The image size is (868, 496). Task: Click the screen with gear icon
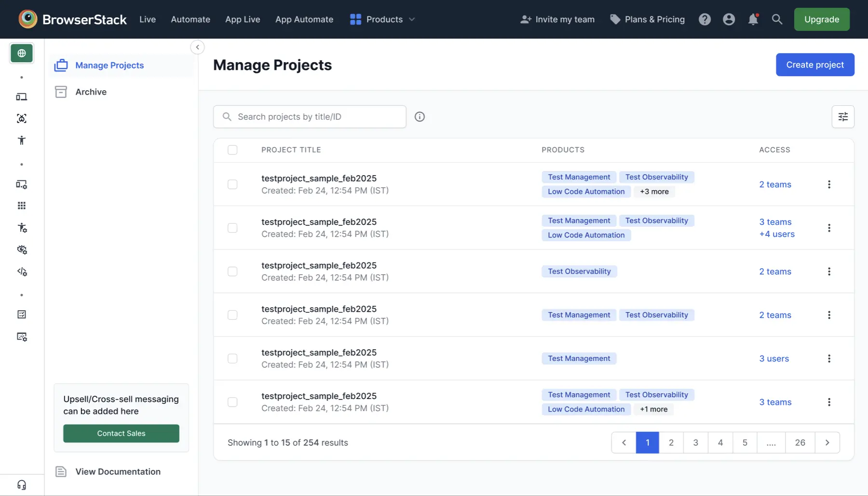tap(22, 337)
